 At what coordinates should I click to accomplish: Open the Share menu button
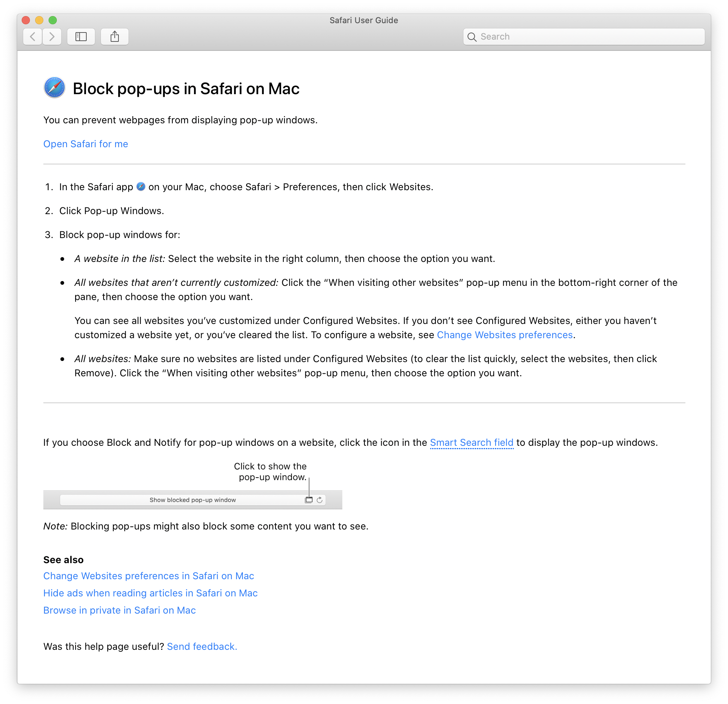tap(115, 37)
